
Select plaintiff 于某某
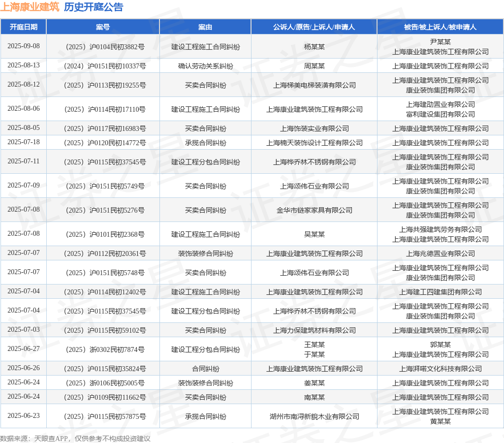(x=315, y=354)
